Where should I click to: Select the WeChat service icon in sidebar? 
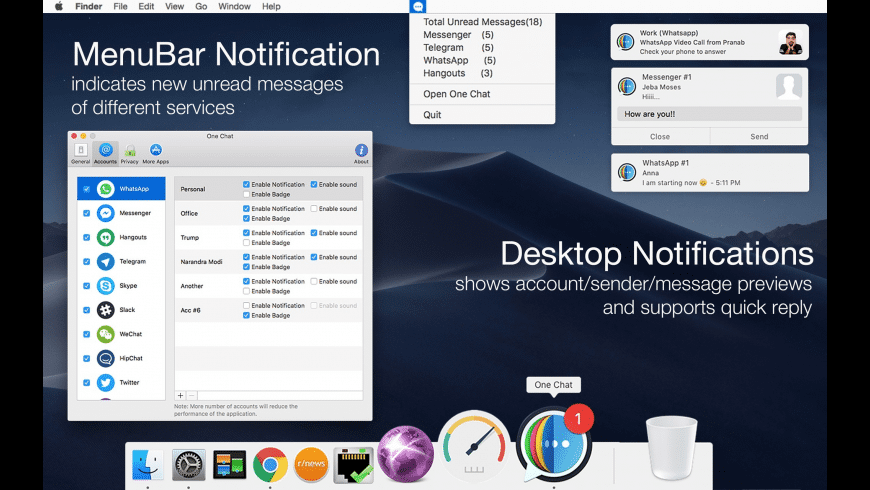click(x=105, y=334)
